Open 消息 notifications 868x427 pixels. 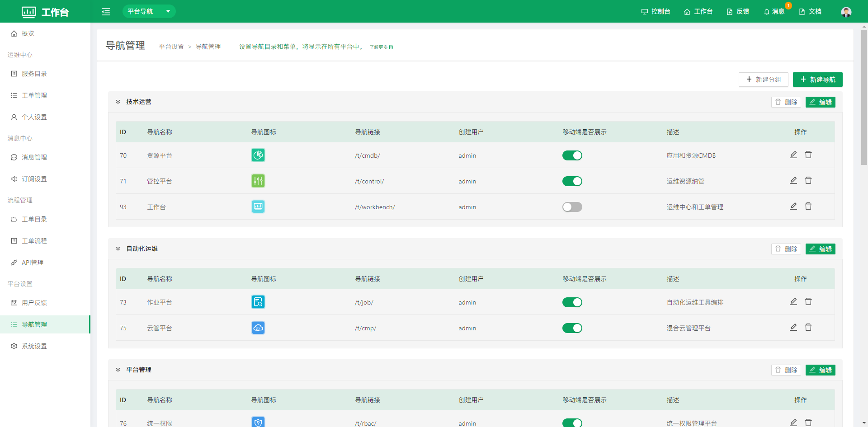pyautogui.click(x=774, y=11)
